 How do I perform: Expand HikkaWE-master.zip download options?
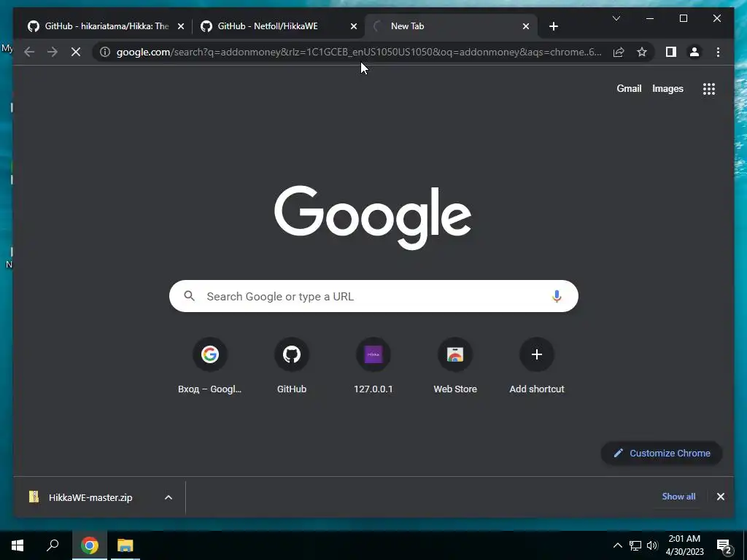pyautogui.click(x=169, y=497)
